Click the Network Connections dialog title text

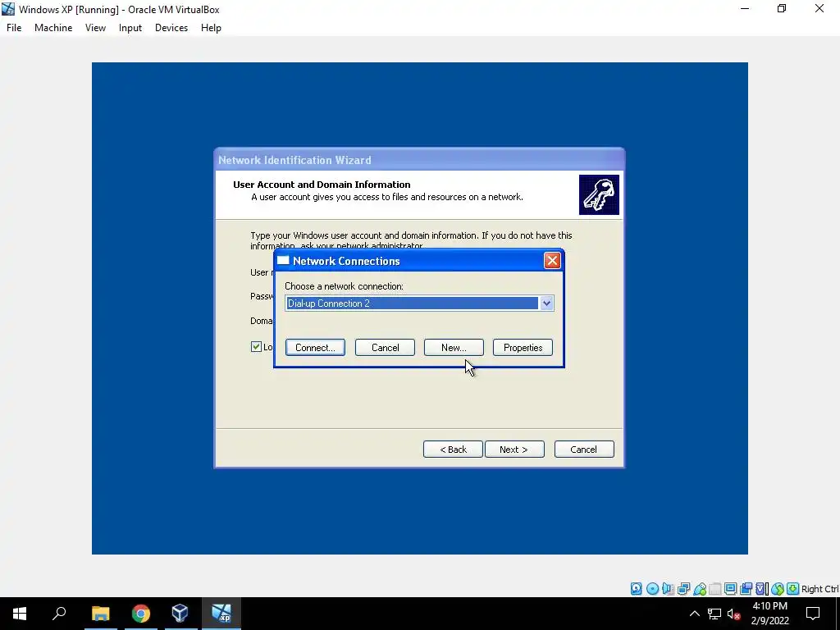346,261
